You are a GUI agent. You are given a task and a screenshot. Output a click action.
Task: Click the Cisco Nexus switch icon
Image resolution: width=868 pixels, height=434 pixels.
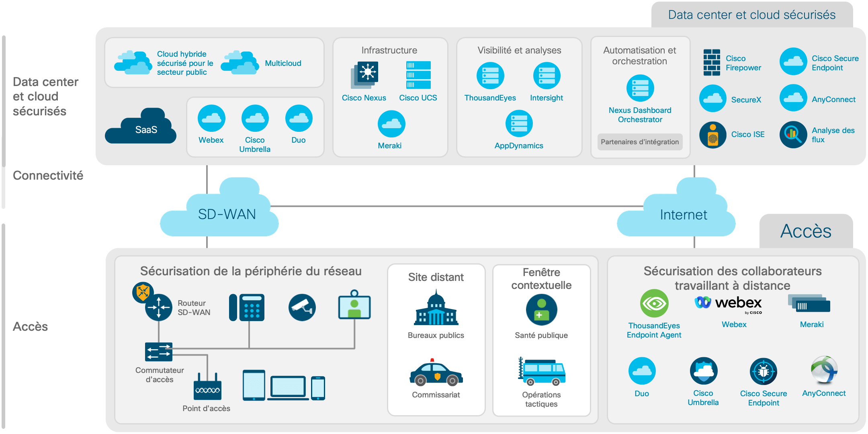[x=364, y=75]
